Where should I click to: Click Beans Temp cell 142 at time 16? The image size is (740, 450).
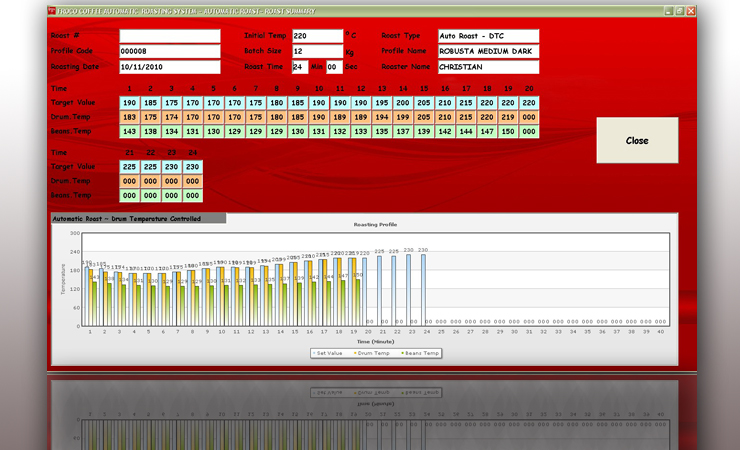pos(445,131)
